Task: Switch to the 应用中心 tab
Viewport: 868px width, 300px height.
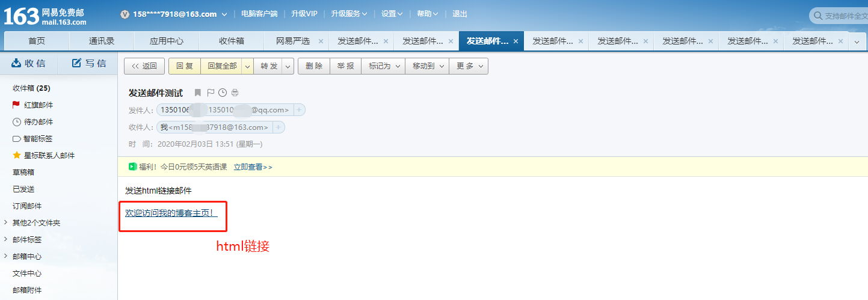Action: point(167,41)
